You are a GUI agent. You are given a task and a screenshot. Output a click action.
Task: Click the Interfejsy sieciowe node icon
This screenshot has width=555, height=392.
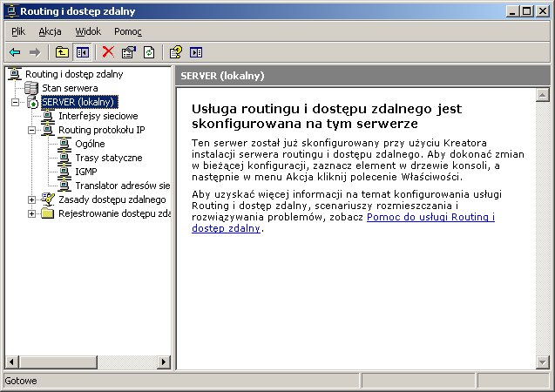[x=48, y=116]
